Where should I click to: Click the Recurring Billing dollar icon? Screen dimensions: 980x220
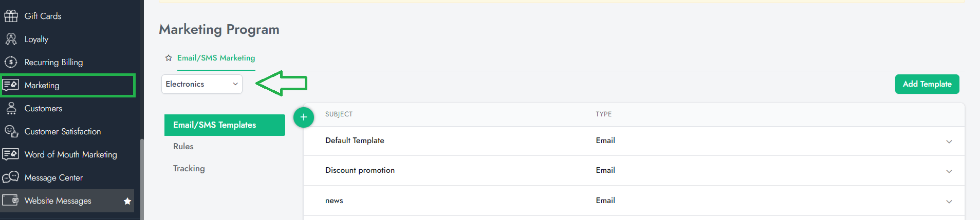pos(11,62)
